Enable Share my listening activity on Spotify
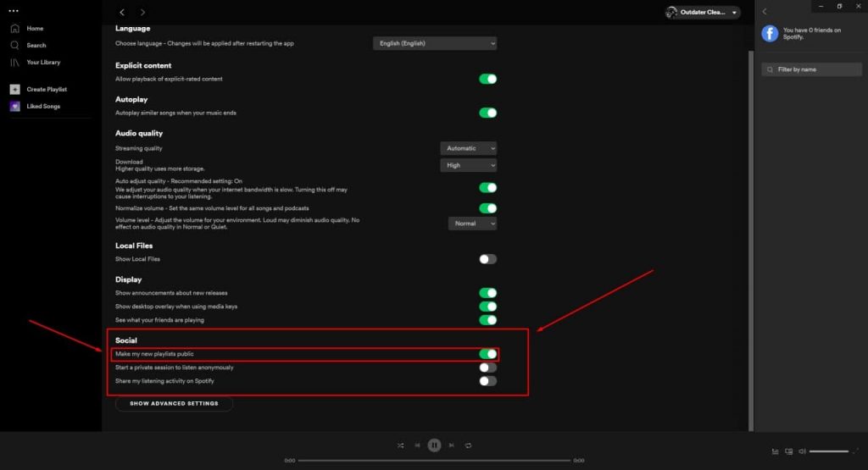868x470 pixels. click(x=487, y=381)
